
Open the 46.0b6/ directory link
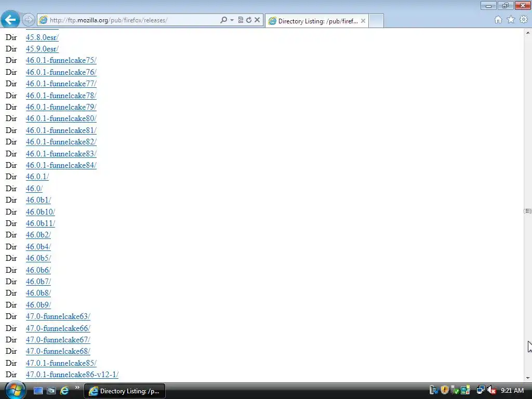[38, 270]
